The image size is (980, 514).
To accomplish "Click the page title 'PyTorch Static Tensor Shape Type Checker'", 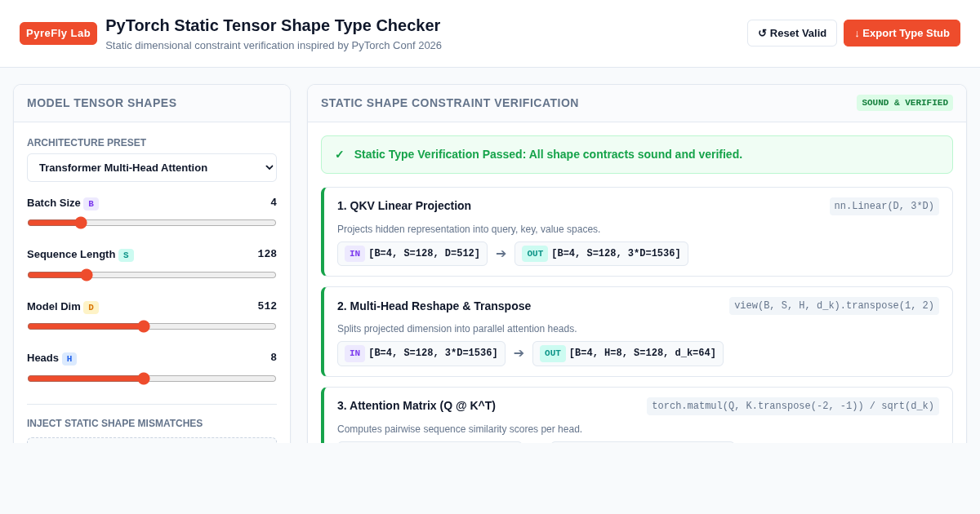I will coord(273,25).
